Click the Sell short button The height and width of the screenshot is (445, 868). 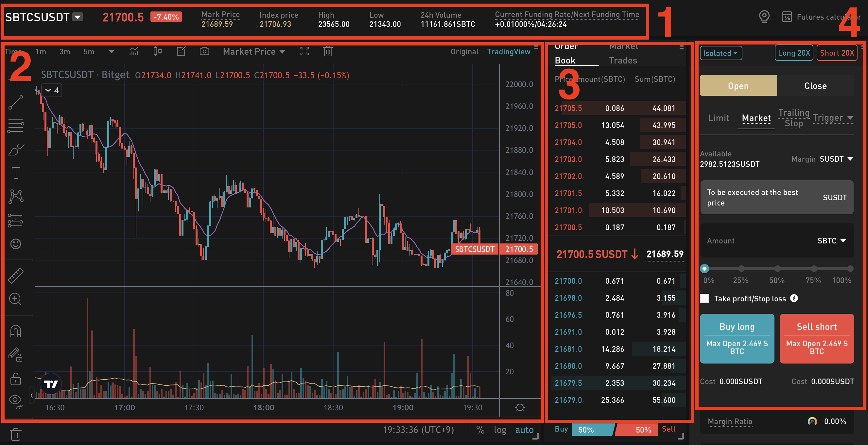tap(817, 338)
